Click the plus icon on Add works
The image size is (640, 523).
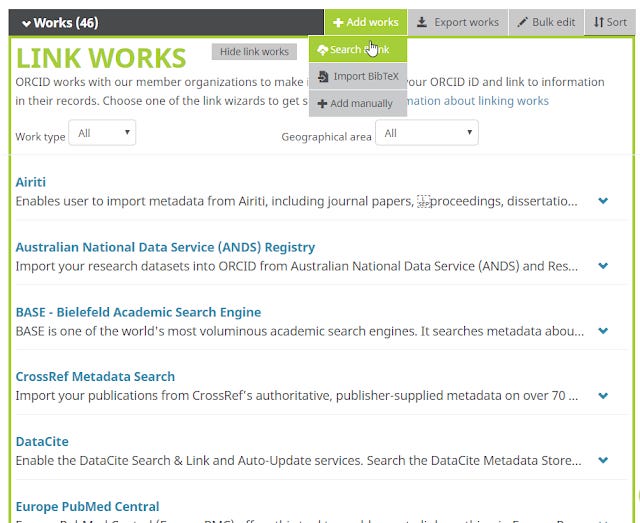click(338, 22)
